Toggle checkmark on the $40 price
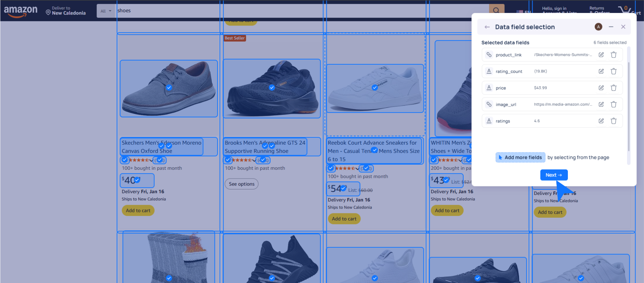This screenshot has height=283, width=644. point(137,180)
